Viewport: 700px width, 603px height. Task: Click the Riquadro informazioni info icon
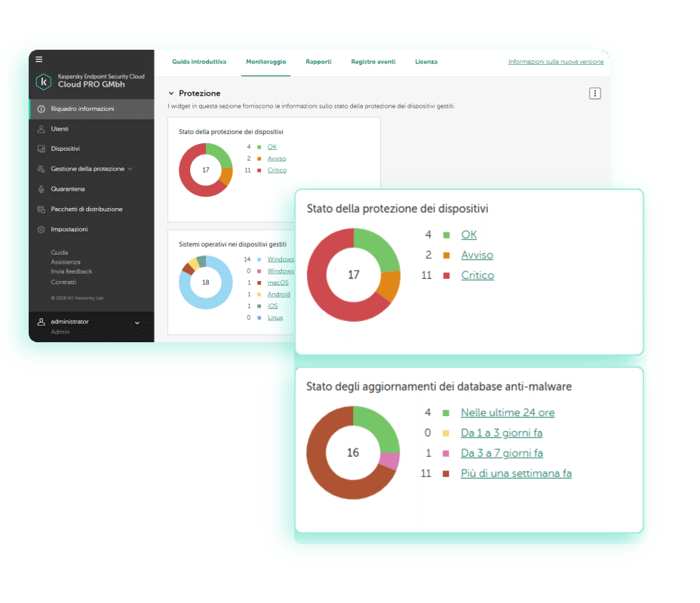point(41,109)
